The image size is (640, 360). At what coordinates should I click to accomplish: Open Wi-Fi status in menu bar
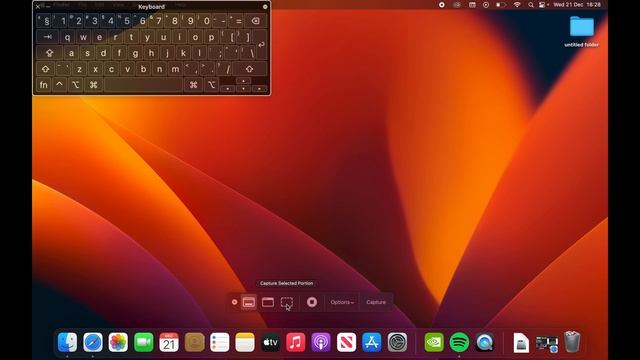coord(517,5)
